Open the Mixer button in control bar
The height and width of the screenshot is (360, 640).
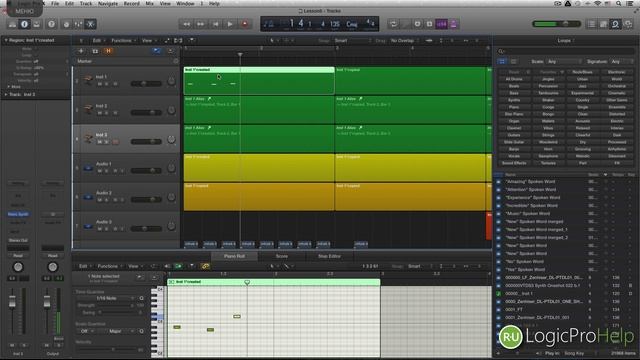[x=78, y=24]
